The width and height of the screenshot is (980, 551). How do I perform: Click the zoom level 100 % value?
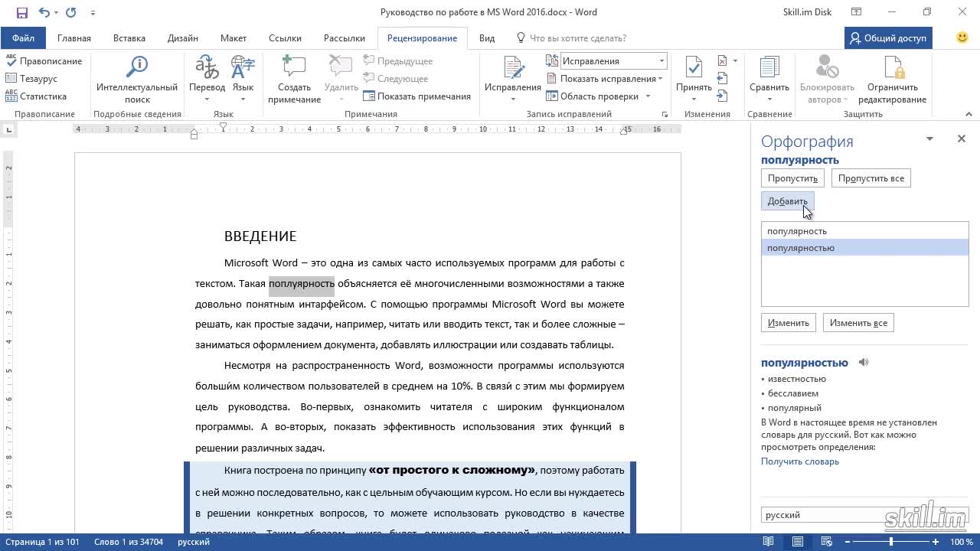[x=962, y=542]
